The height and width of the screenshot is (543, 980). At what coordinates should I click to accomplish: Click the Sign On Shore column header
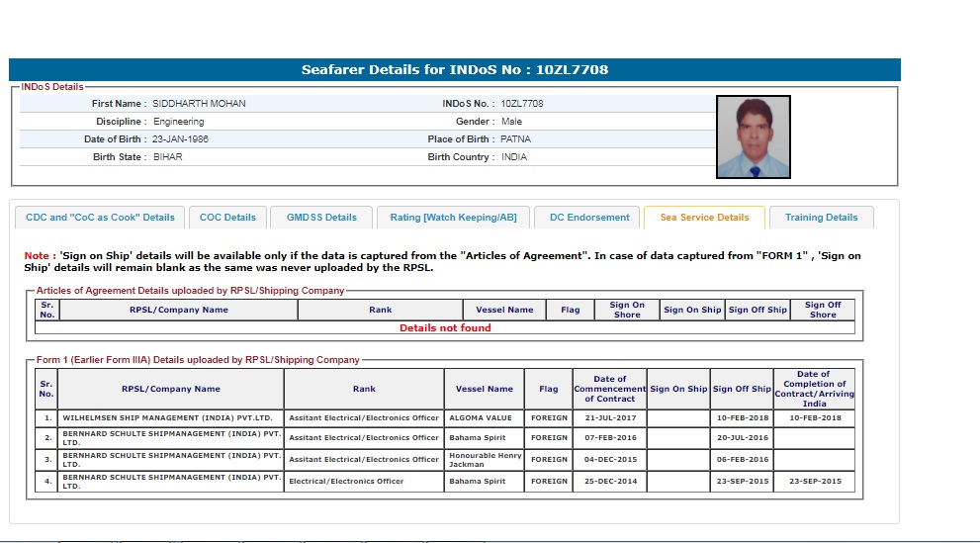627,310
